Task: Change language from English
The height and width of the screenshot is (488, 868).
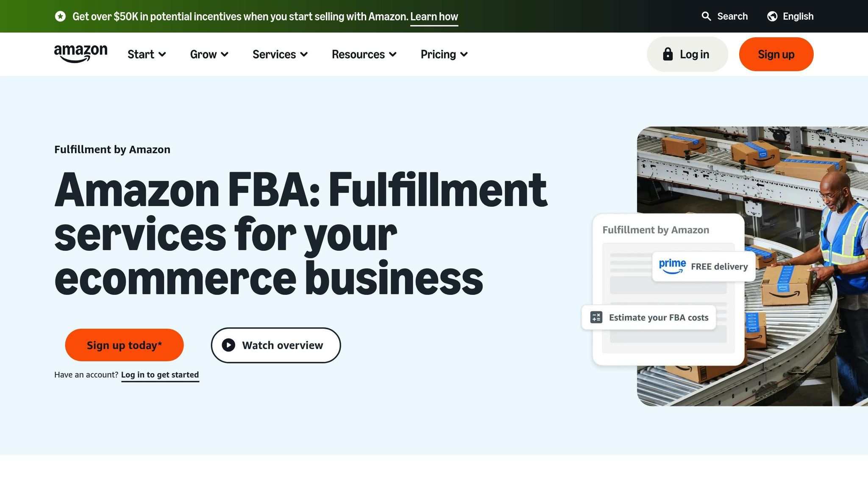Action: [790, 16]
